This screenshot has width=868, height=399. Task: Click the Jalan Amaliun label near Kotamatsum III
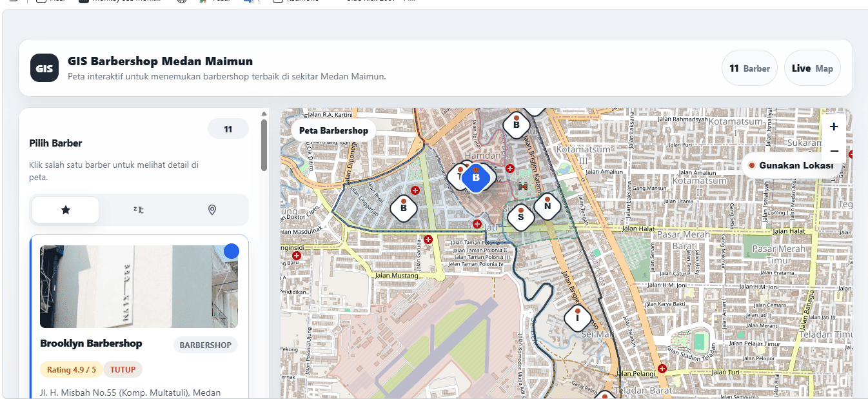coord(603,172)
